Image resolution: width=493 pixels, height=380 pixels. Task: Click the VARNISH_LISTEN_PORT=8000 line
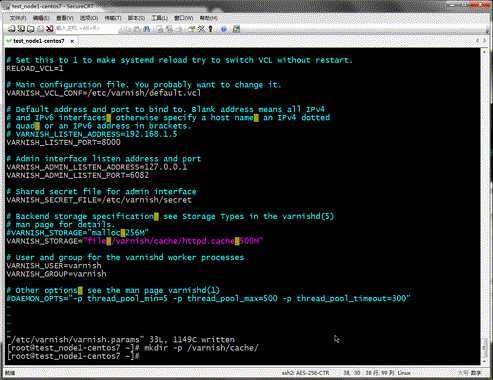pos(63,142)
